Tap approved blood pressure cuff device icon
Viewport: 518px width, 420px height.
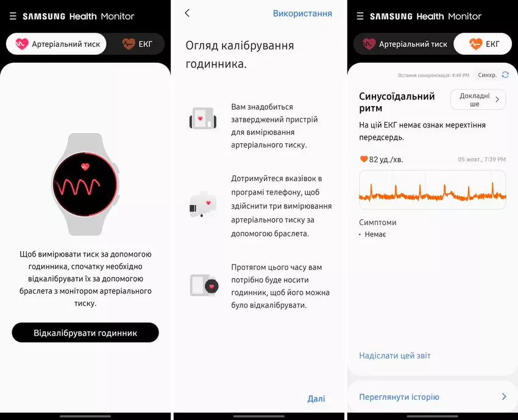coord(203,118)
